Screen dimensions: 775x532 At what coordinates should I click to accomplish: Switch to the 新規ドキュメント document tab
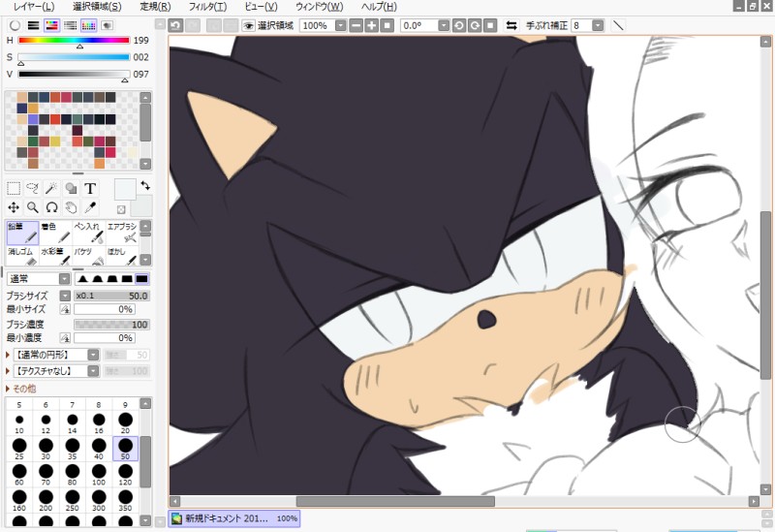233,518
